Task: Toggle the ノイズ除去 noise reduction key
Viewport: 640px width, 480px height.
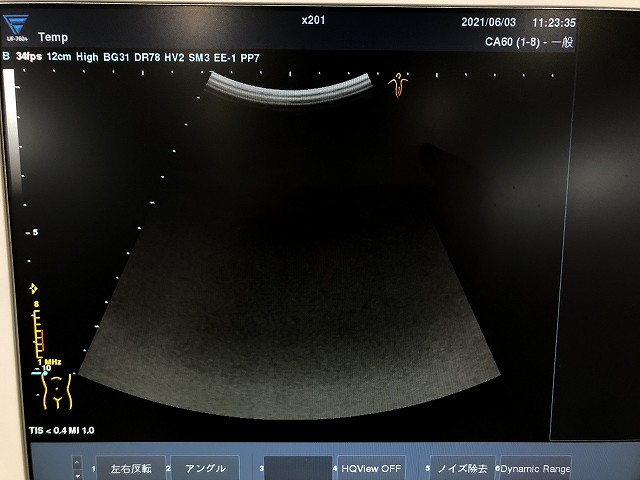Action: tap(462, 468)
